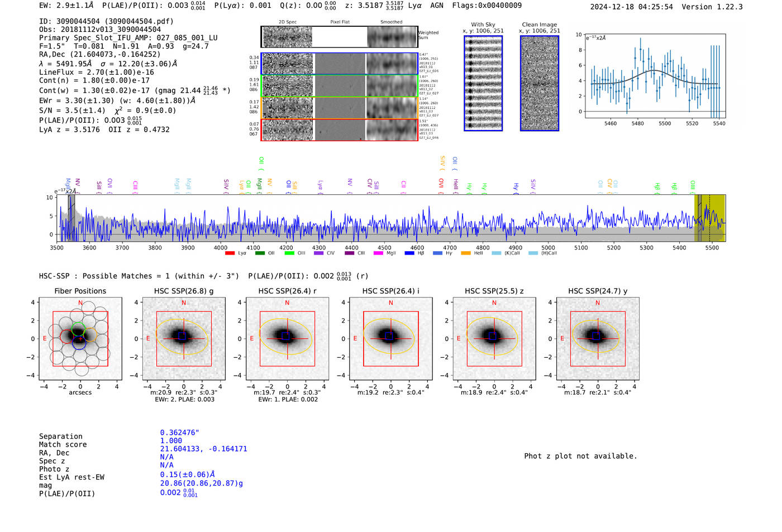Click the arcsecs axis label

click(x=80, y=392)
